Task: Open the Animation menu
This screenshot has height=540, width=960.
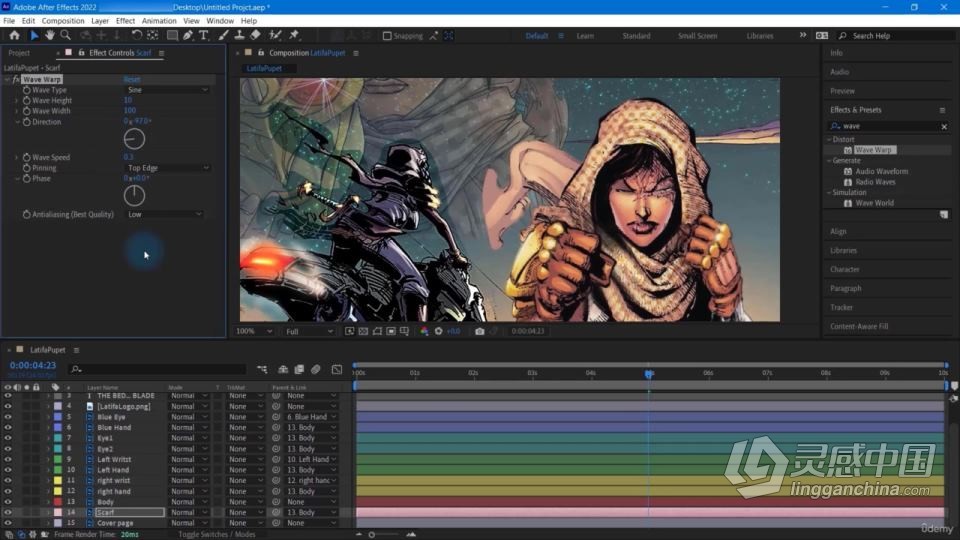Action: [x=159, y=21]
